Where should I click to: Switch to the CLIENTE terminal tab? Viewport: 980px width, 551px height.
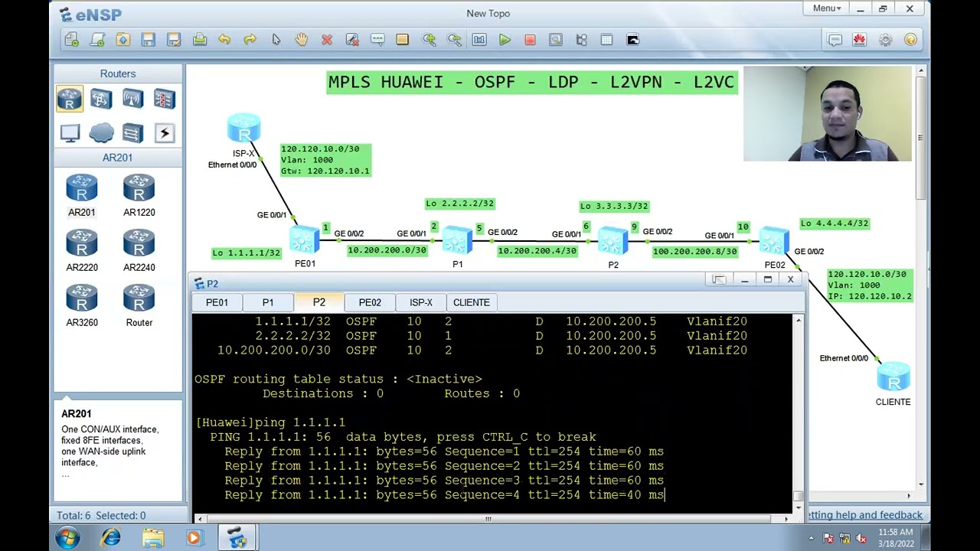(472, 302)
